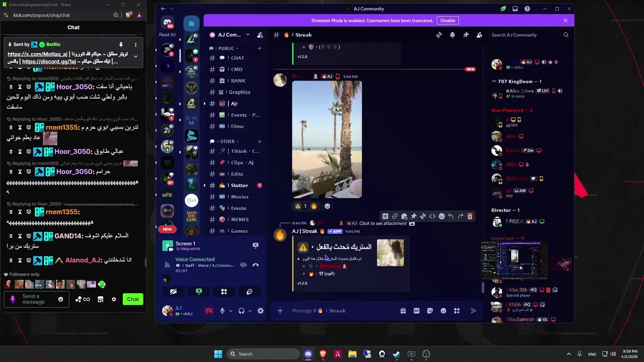Click plus attachment button in message bar
644x362 pixels.
[280, 311]
